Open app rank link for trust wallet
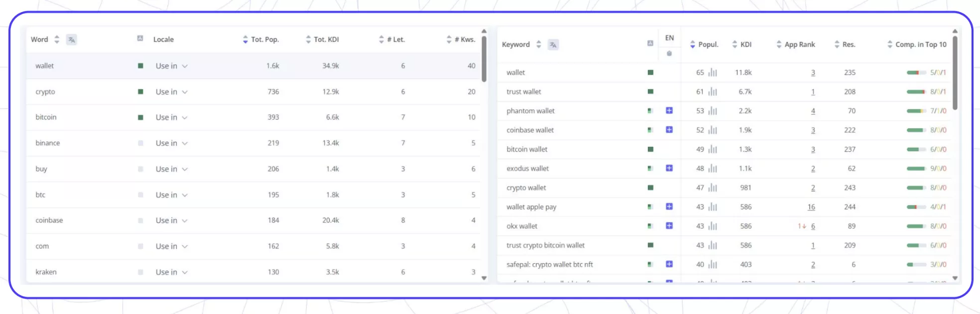Screen dimensions: 980x314 pos(813,92)
